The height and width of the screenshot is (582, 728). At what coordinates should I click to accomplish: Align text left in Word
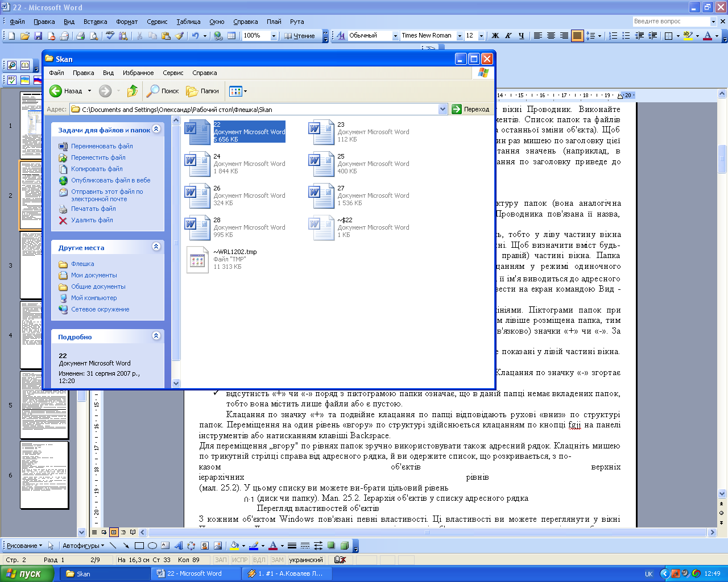(x=537, y=36)
